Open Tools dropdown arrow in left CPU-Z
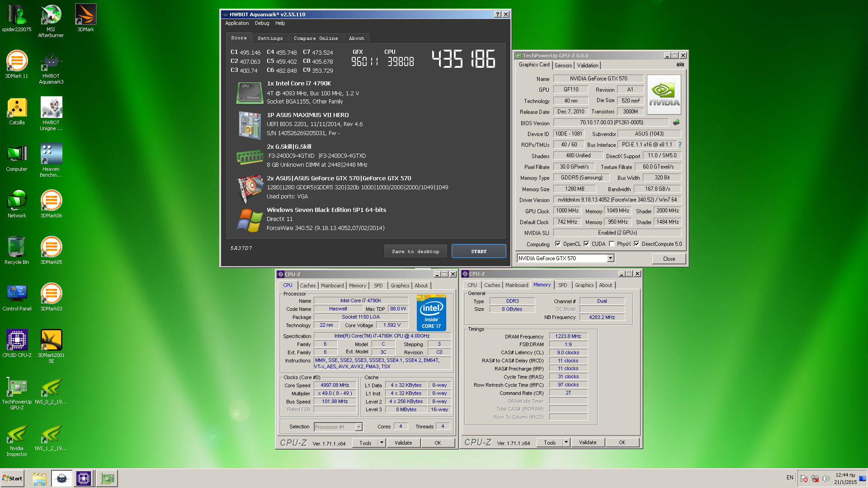This screenshot has height=488, width=868. [382, 443]
